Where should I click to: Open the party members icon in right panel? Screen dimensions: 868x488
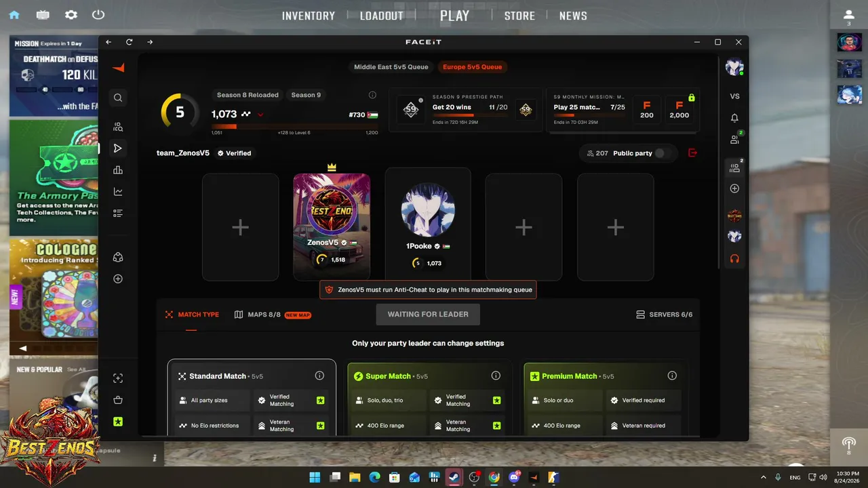click(x=735, y=167)
